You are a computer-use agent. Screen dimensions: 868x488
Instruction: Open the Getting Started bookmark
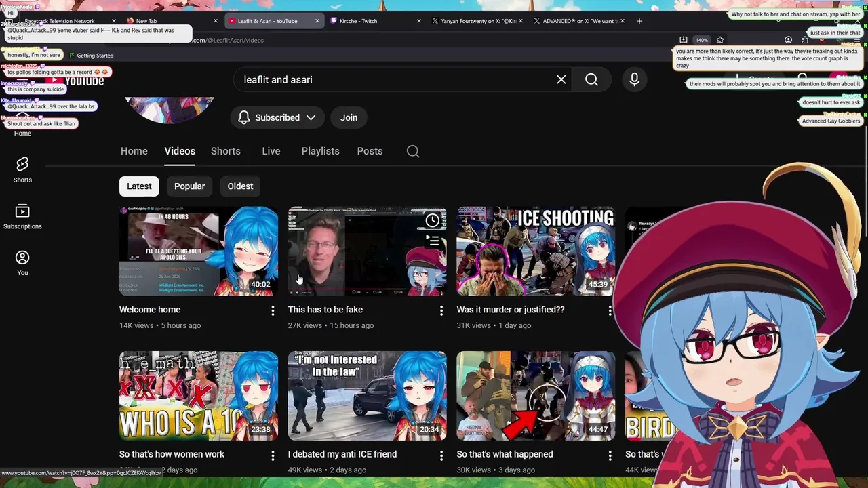92,56
